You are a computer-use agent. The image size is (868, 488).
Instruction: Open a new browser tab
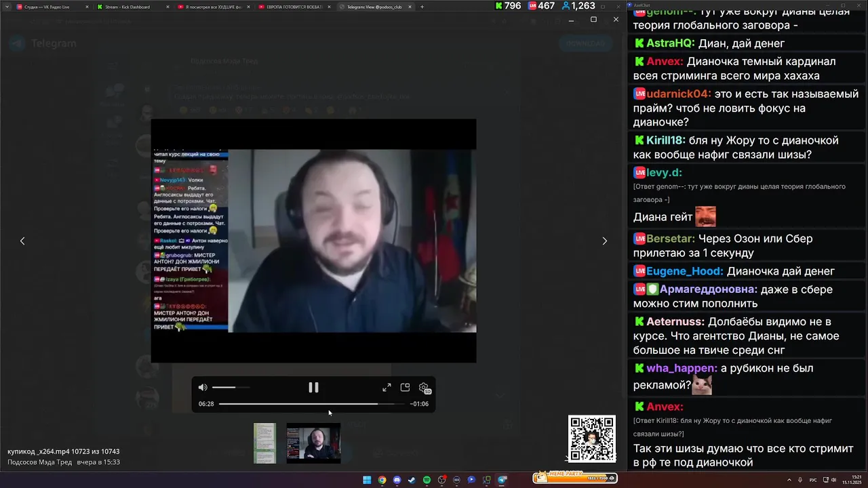422,7
